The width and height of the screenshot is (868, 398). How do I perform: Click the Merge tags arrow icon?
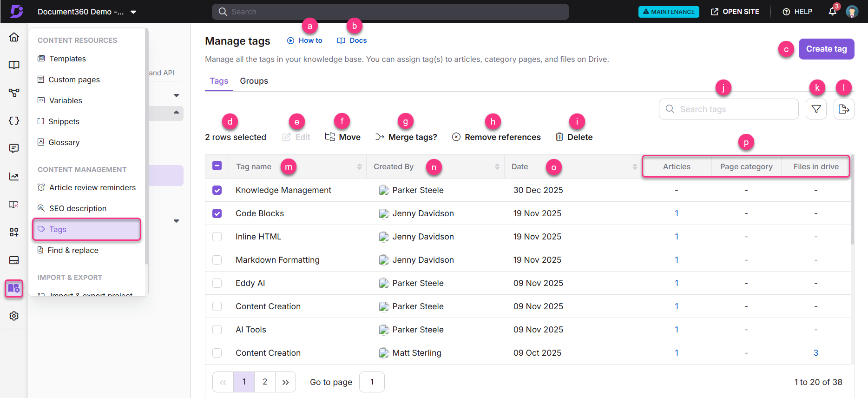click(380, 137)
